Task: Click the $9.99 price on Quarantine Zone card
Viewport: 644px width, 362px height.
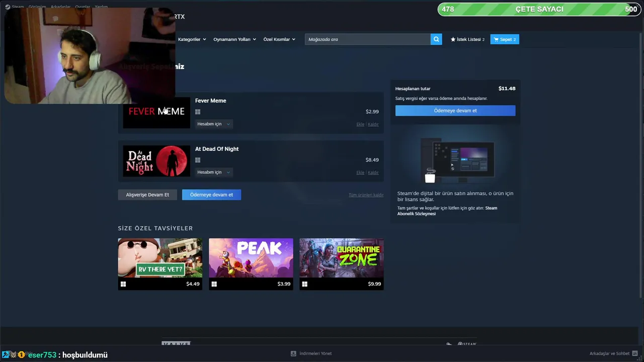Action: [374, 284]
